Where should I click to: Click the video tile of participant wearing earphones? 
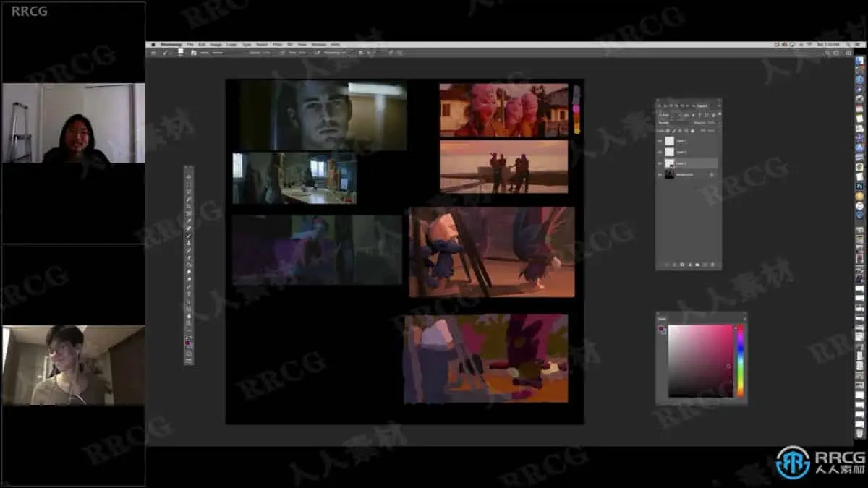[x=73, y=365]
